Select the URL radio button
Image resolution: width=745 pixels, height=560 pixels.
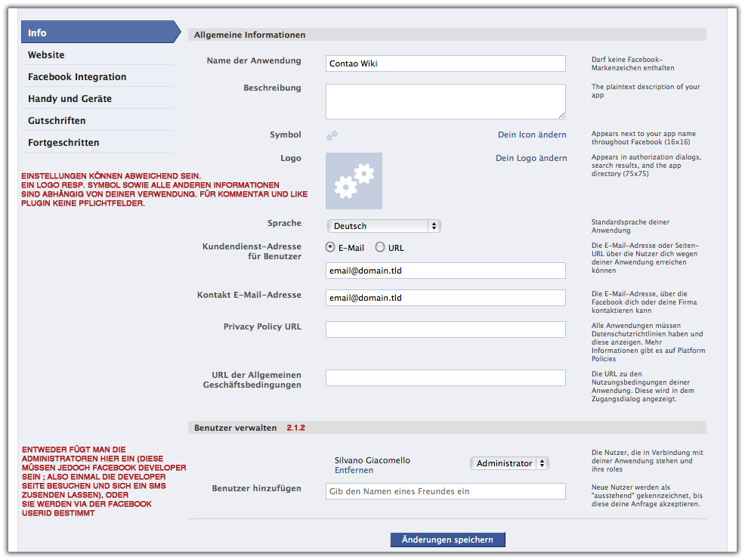tap(380, 247)
